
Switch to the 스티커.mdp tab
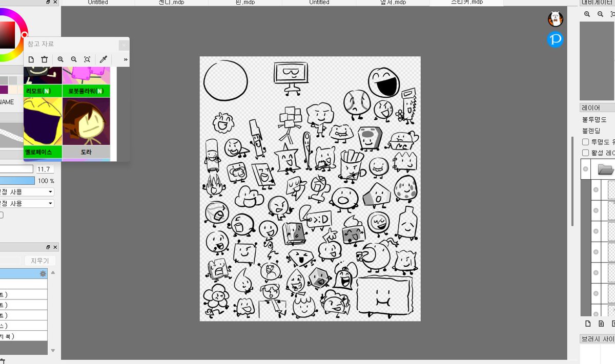pyautogui.click(x=466, y=3)
